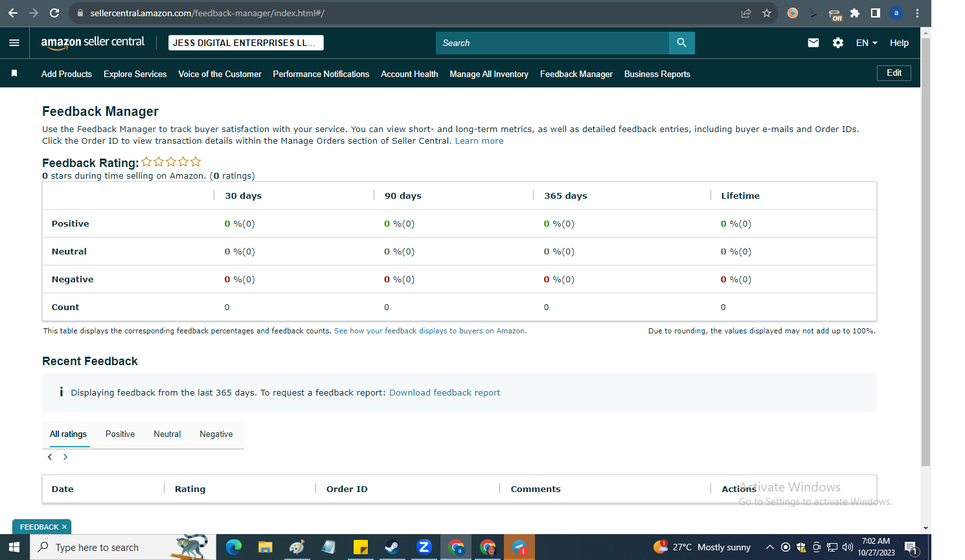This screenshot has width=965, height=560.
Task: Follow the Learn more link
Action: (479, 141)
